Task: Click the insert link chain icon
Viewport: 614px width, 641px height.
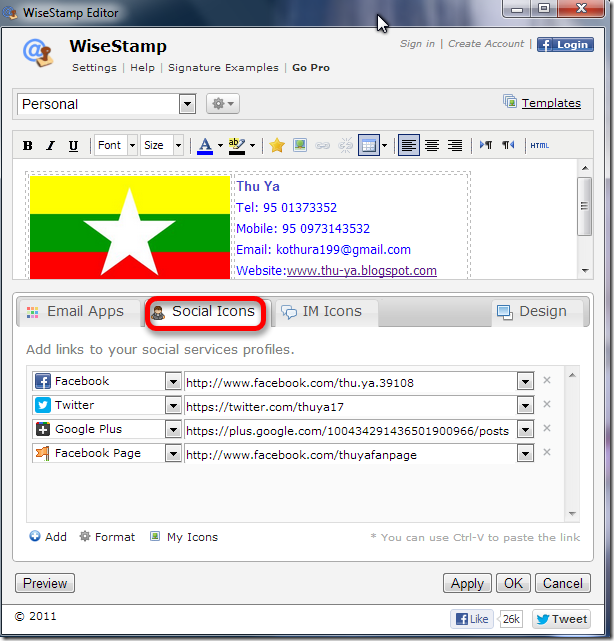Action: [323, 146]
